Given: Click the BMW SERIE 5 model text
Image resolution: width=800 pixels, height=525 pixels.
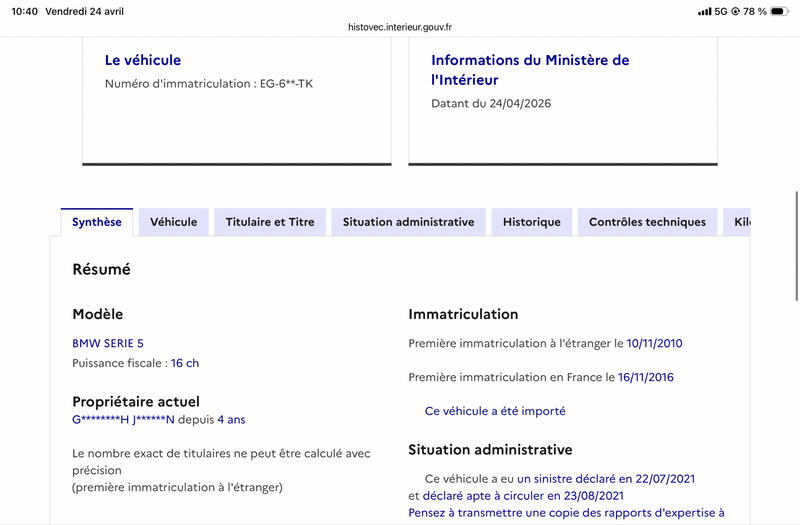Looking at the screenshot, I should click(x=108, y=343).
